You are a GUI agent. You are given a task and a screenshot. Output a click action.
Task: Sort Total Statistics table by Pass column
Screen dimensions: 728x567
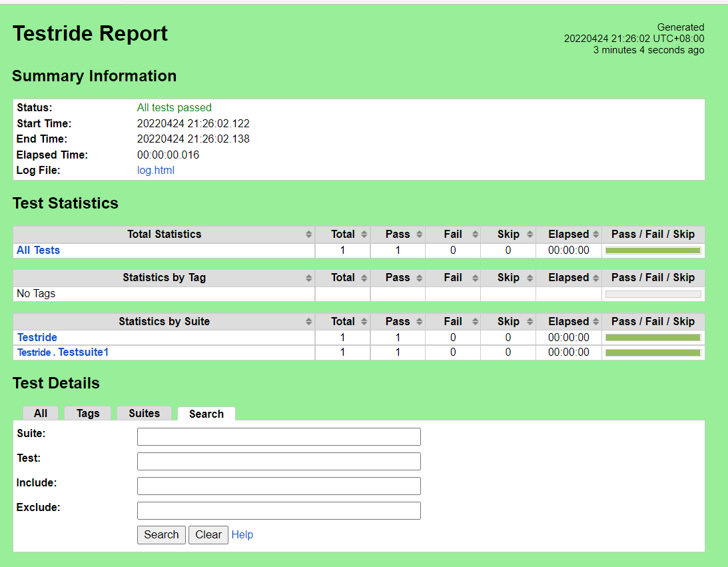point(398,235)
